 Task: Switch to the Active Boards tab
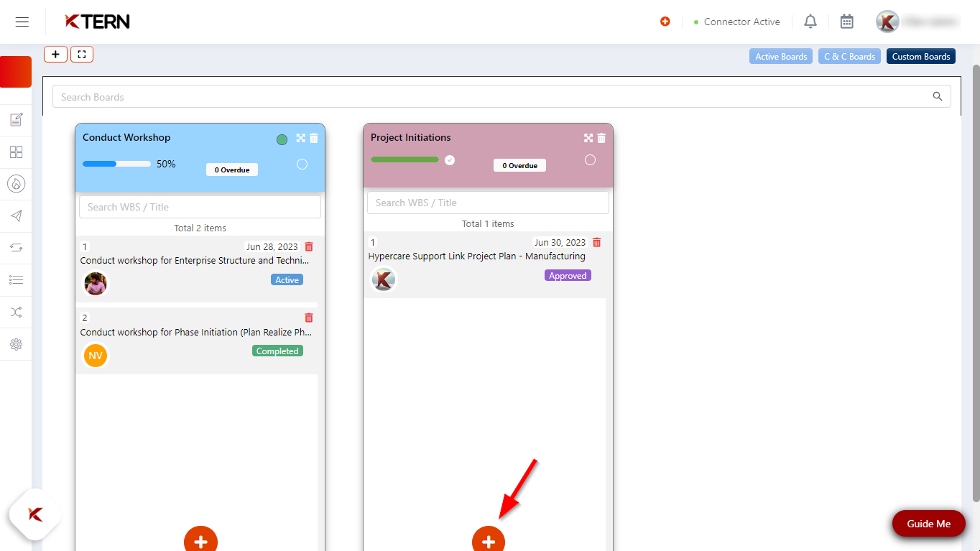tap(780, 56)
